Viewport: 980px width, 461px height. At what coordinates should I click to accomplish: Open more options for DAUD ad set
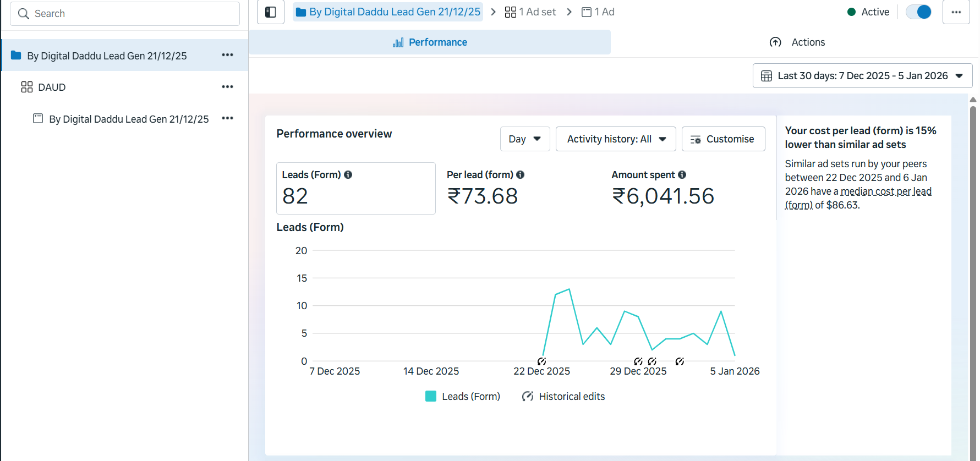click(x=227, y=87)
